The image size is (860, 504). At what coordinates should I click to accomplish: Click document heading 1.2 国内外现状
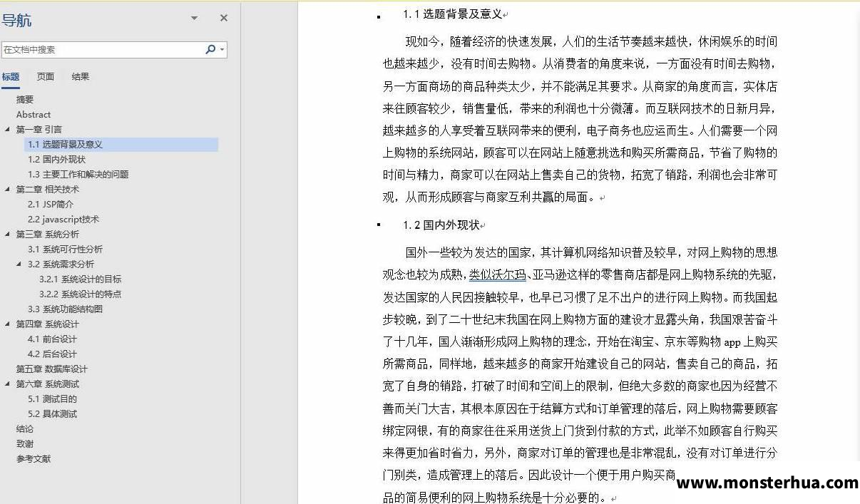441,225
